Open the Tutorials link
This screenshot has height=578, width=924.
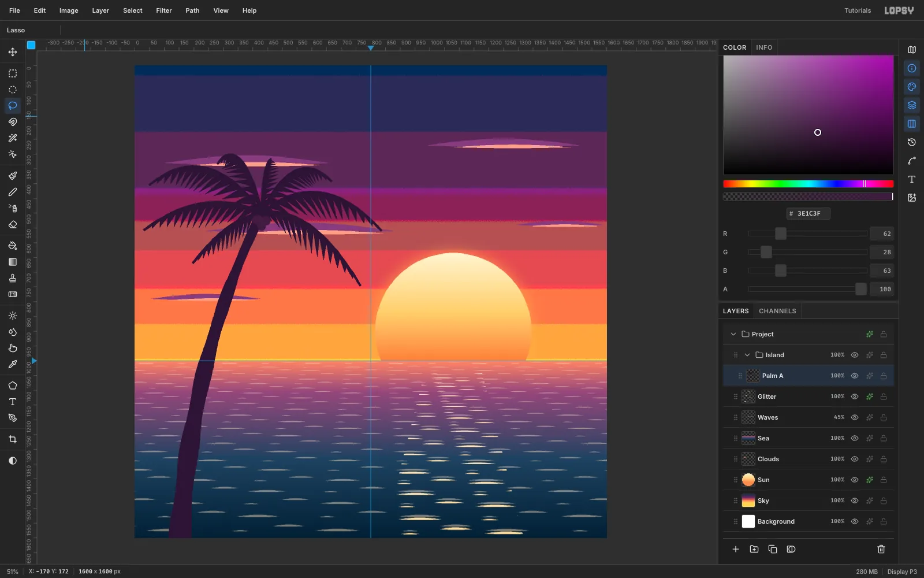pos(858,10)
